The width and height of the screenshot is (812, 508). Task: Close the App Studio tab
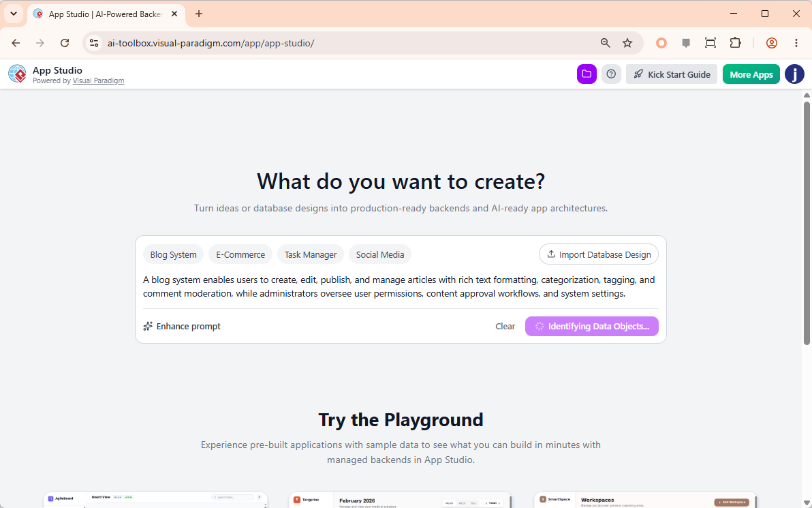coord(174,14)
